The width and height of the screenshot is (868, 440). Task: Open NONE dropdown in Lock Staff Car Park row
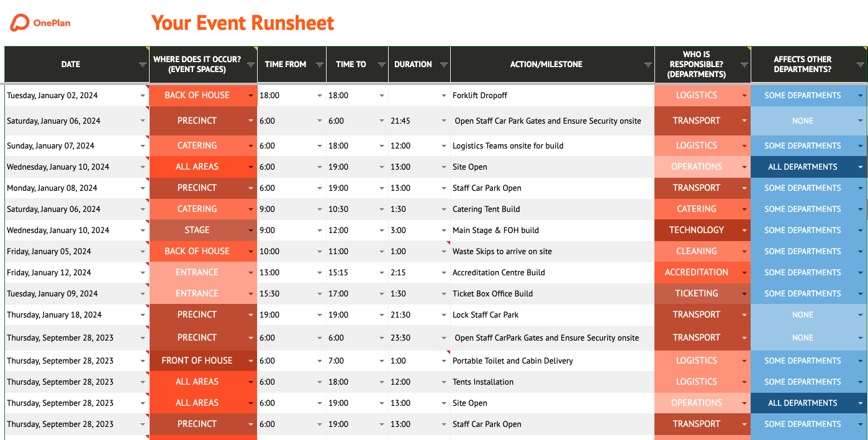click(861, 315)
